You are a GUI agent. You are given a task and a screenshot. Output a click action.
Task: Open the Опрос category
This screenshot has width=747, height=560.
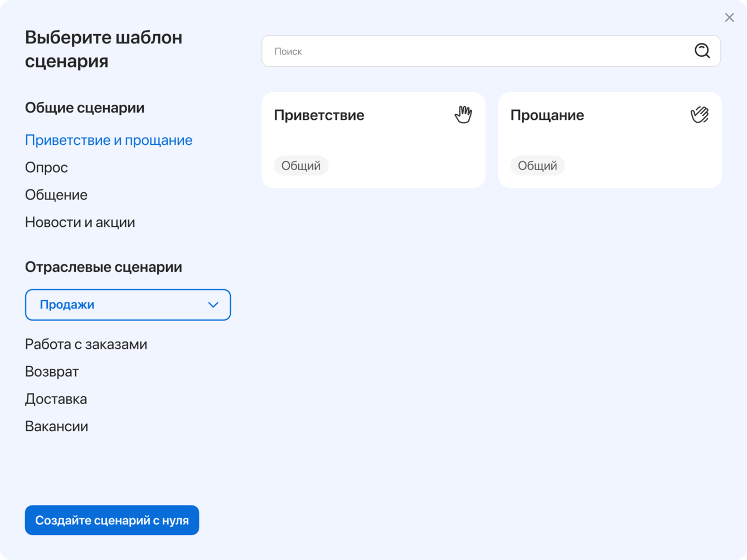[x=46, y=168]
